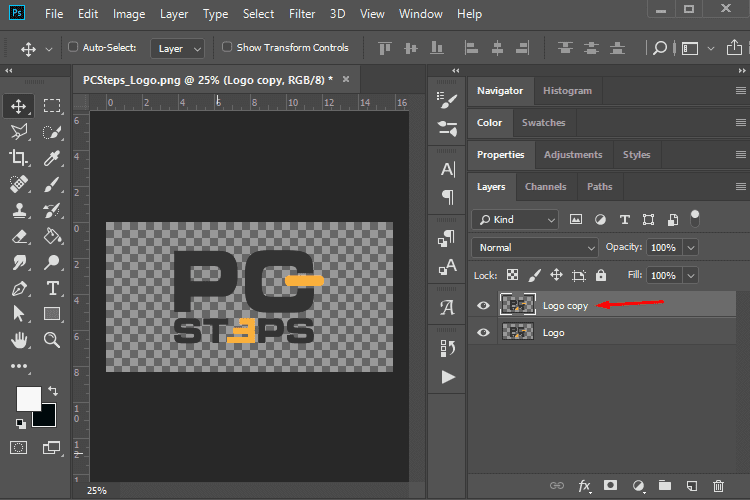Screen dimensions: 750x500
Task: Select the Pen tool
Action: [18, 288]
